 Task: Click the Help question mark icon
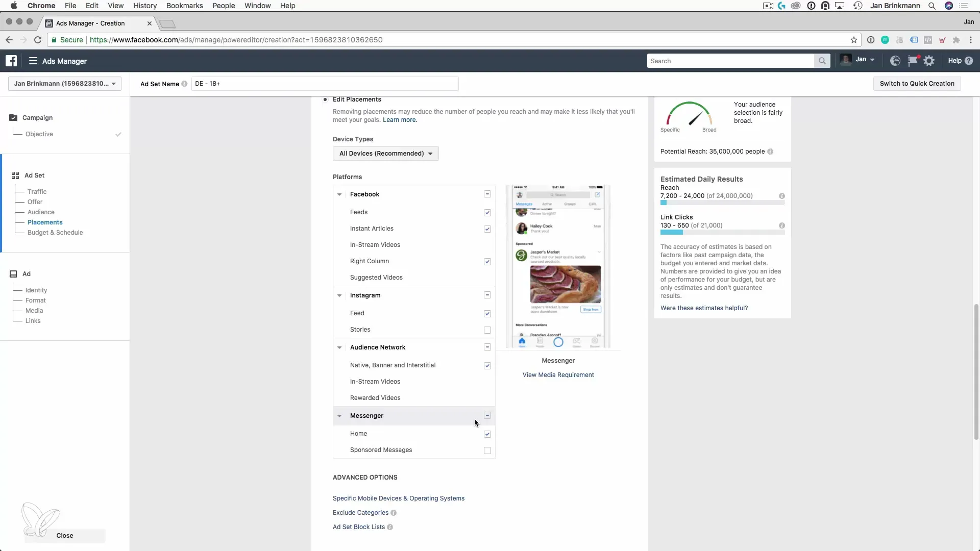pos(969,61)
